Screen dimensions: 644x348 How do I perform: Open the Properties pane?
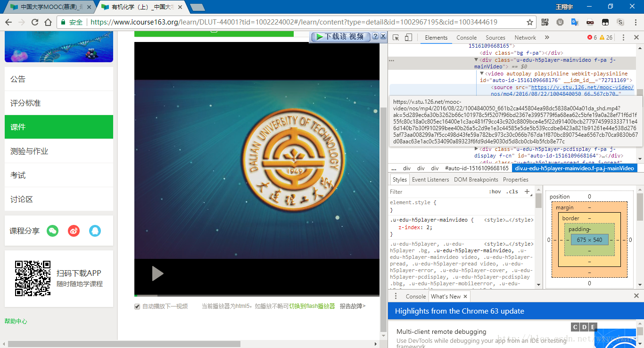click(x=516, y=180)
